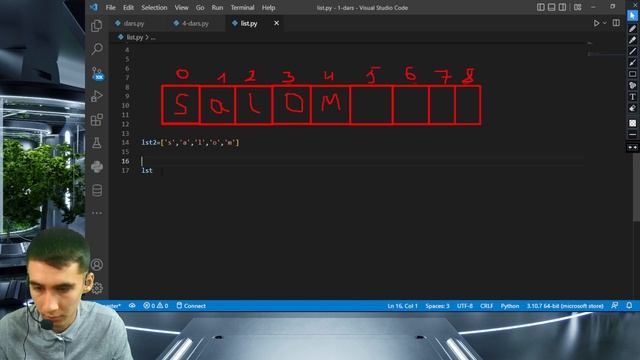This screenshot has height=360, width=640.
Task: Run the Python file with play button
Action: (x=596, y=23)
